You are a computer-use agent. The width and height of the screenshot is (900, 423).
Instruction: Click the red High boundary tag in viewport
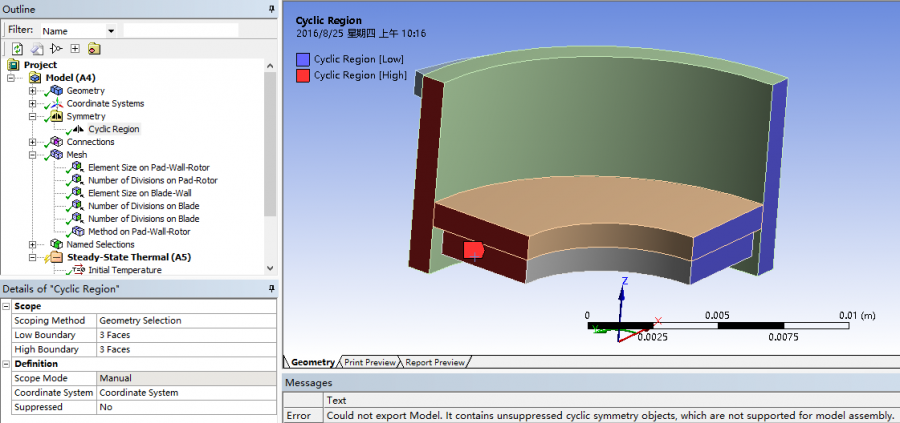(474, 250)
